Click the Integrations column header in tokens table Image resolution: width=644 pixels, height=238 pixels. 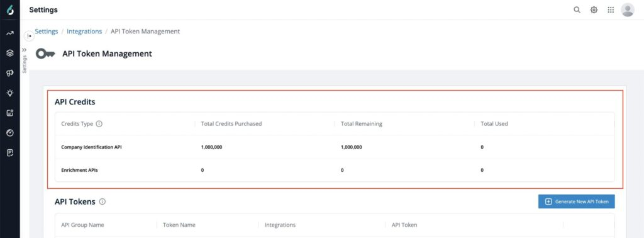280,225
